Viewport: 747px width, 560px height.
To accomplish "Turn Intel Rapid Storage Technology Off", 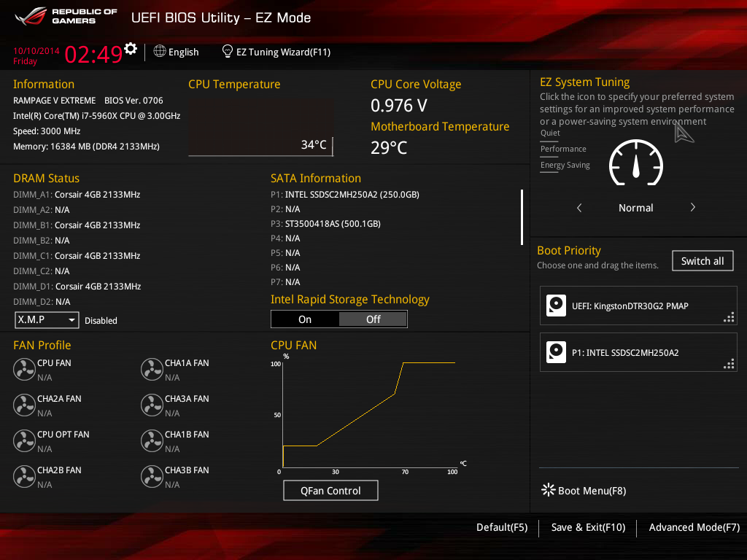I will (373, 319).
